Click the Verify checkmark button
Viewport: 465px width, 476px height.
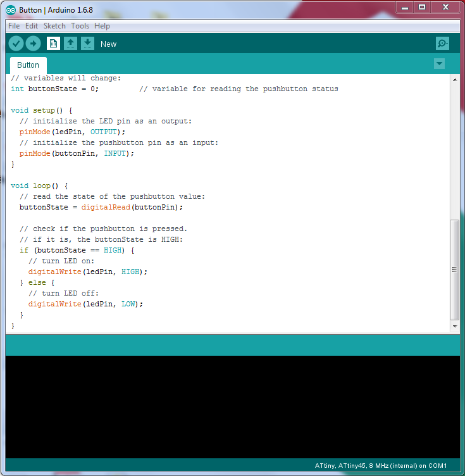(16, 44)
